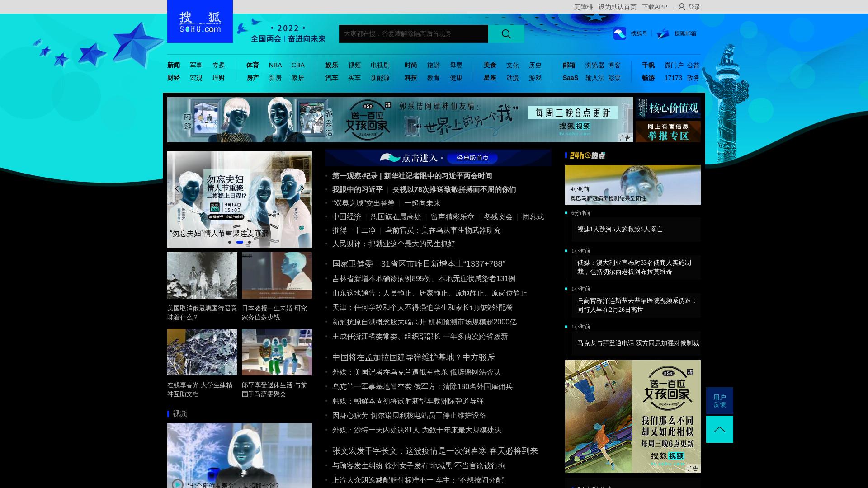The height and width of the screenshot is (488, 868).
Task: Select the active second carousel dot
Action: click(240, 242)
